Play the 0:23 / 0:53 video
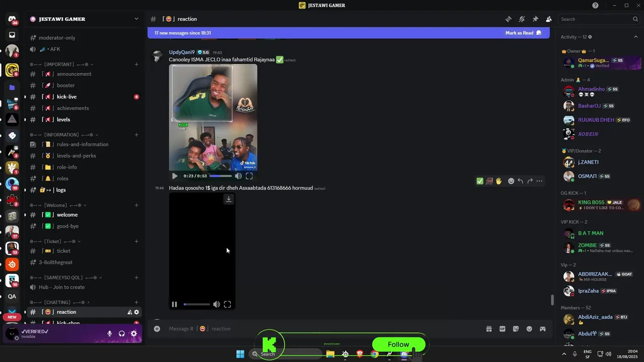The image size is (644, 362). (x=175, y=176)
